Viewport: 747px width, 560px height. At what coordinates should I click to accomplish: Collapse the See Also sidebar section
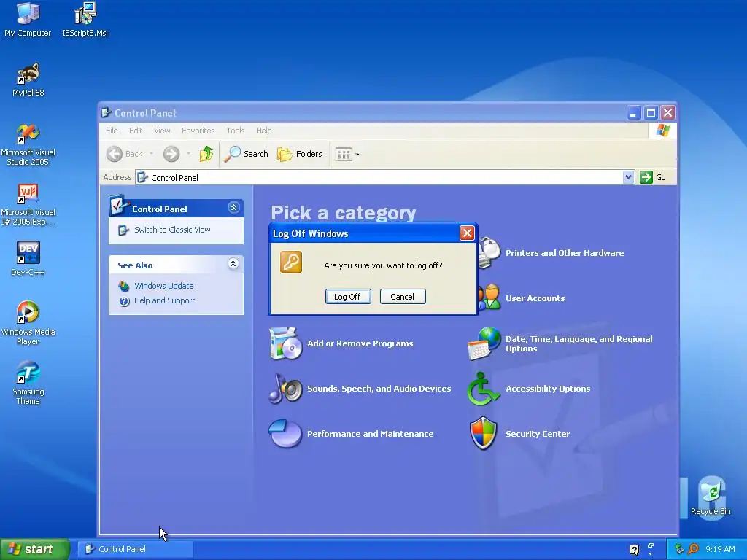tap(233, 264)
